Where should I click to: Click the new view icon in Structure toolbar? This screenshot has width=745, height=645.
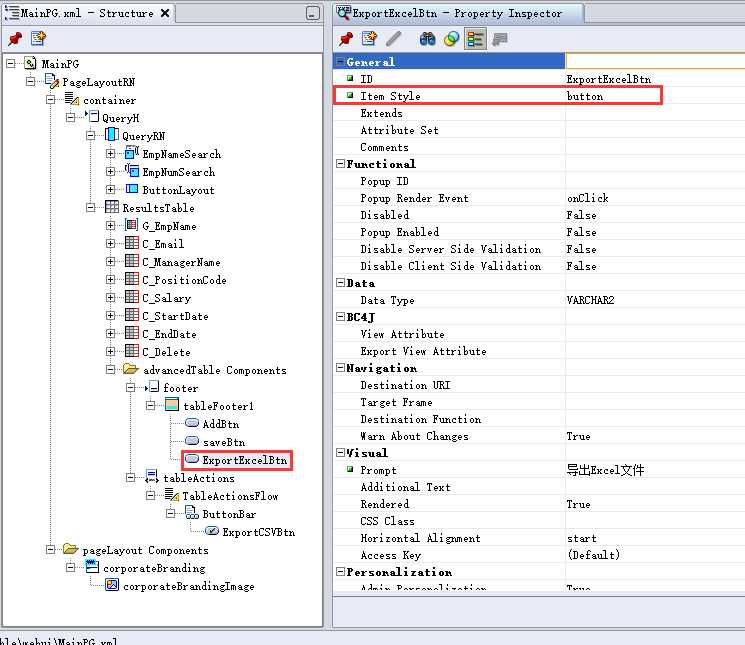38,38
